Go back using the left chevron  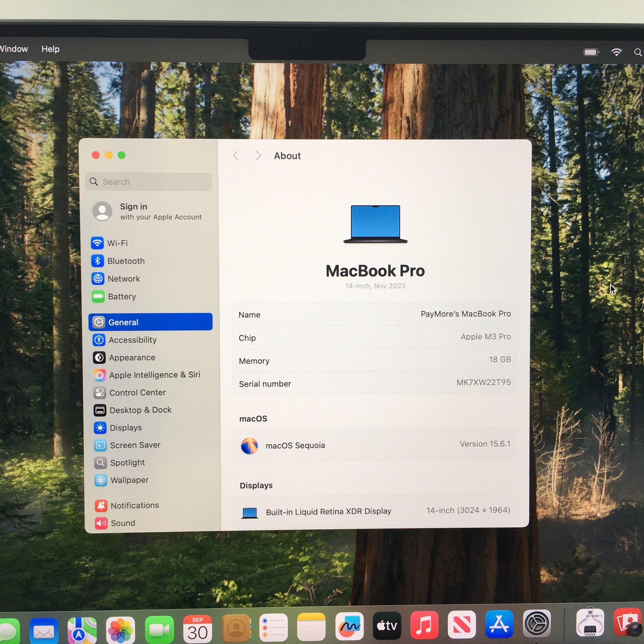tap(236, 156)
